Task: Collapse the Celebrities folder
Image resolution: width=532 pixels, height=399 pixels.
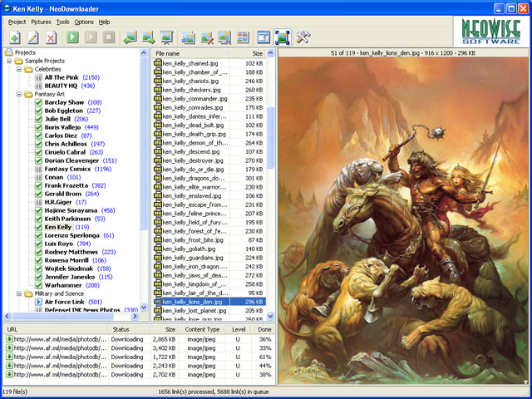Action: pos(19,69)
